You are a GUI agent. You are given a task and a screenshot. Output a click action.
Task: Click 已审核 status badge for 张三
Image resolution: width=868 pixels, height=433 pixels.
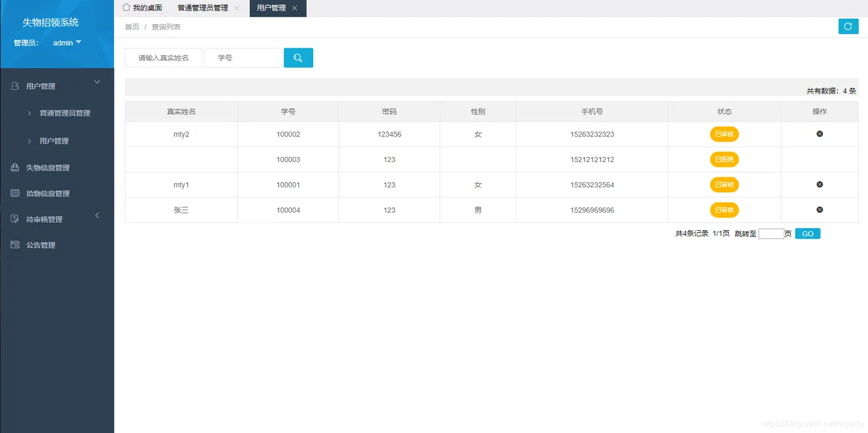coord(724,210)
